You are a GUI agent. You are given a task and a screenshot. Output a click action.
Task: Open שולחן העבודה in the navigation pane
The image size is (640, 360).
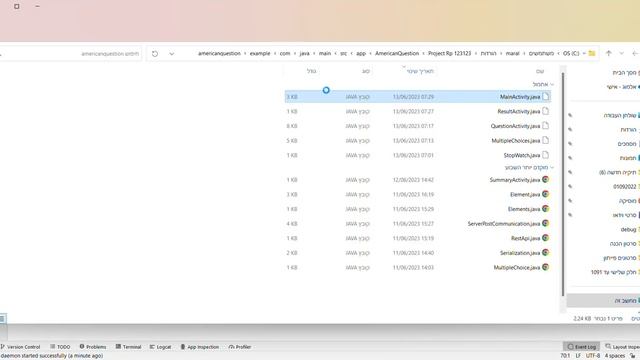620,116
